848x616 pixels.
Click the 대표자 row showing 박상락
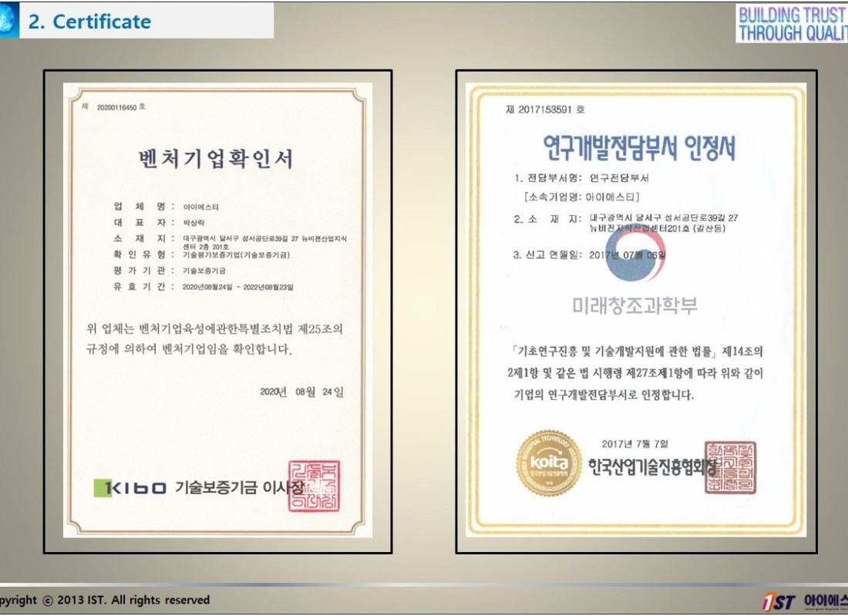[x=159, y=222]
